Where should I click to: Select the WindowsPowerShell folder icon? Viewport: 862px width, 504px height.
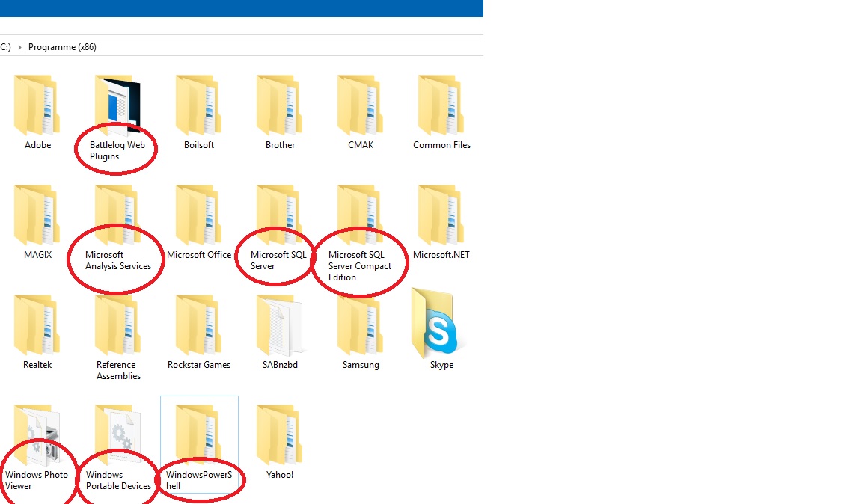(198, 434)
